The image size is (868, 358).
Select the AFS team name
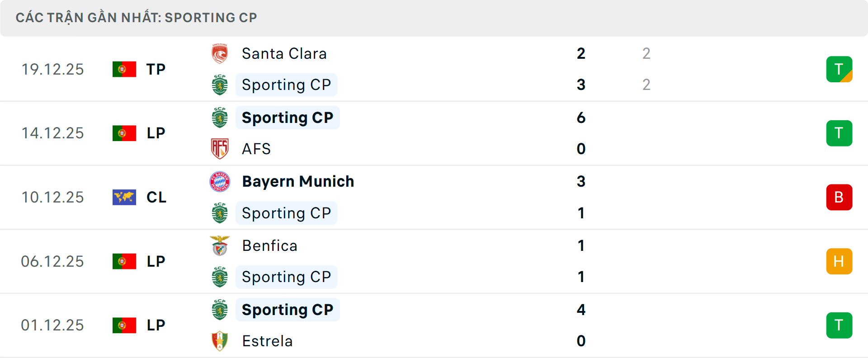(x=256, y=149)
